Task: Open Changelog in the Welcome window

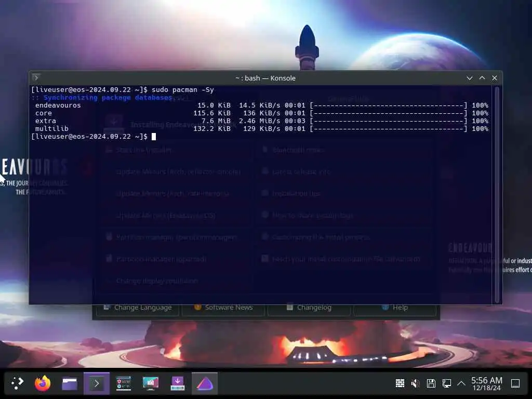Action: click(309, 308)
